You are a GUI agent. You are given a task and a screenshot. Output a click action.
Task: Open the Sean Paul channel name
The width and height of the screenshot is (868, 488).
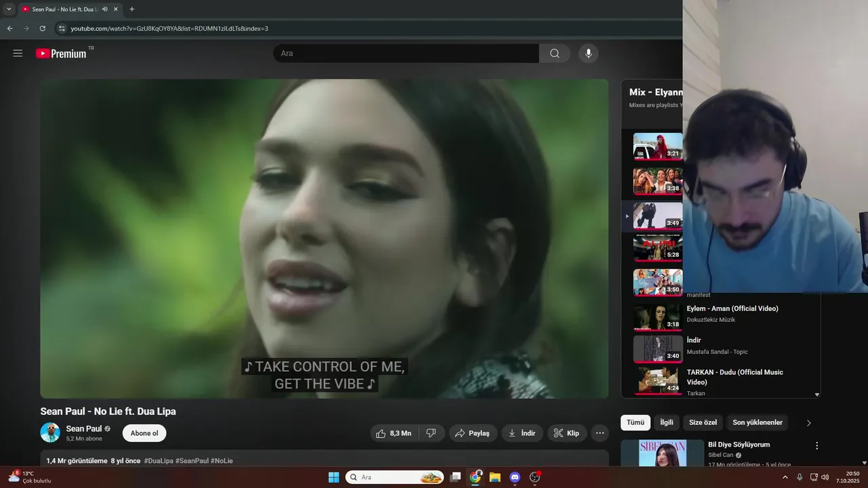pos(83,428)
